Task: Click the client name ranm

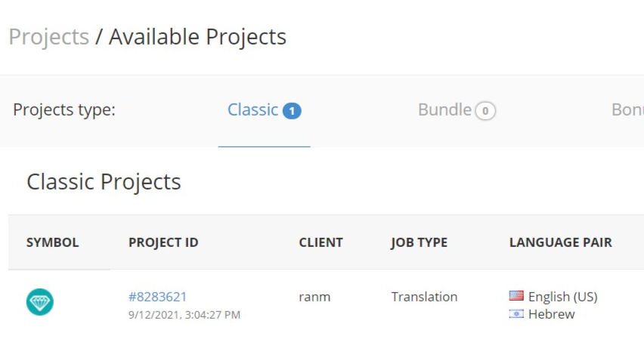Action: [314, 297]
